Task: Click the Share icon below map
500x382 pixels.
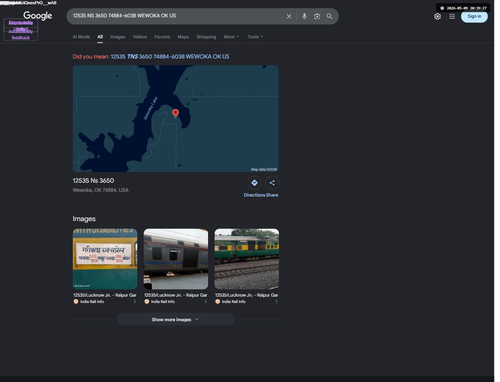Action: (272, 183)
